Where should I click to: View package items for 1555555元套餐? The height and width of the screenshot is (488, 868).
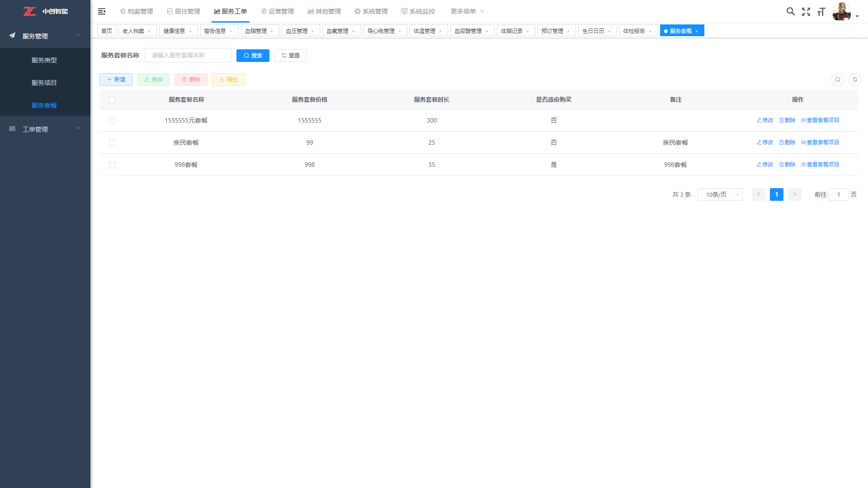(x=820, y=120)
